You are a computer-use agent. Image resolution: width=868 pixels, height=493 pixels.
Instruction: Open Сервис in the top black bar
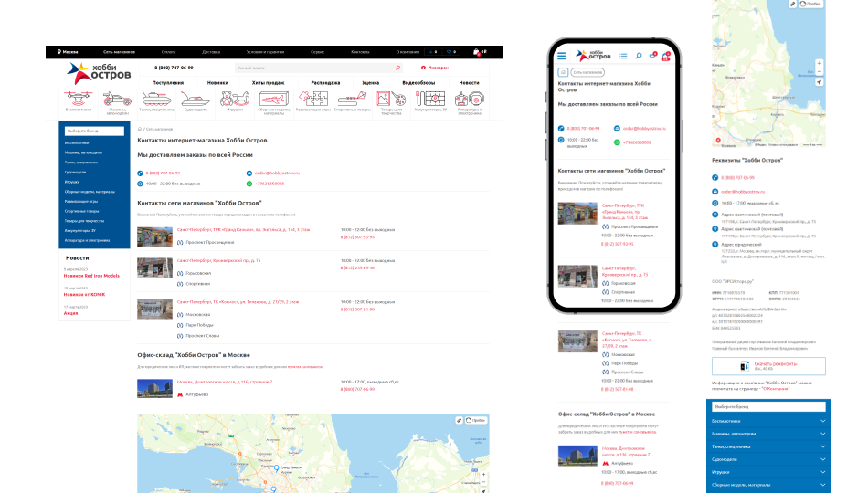pos(317,52)
